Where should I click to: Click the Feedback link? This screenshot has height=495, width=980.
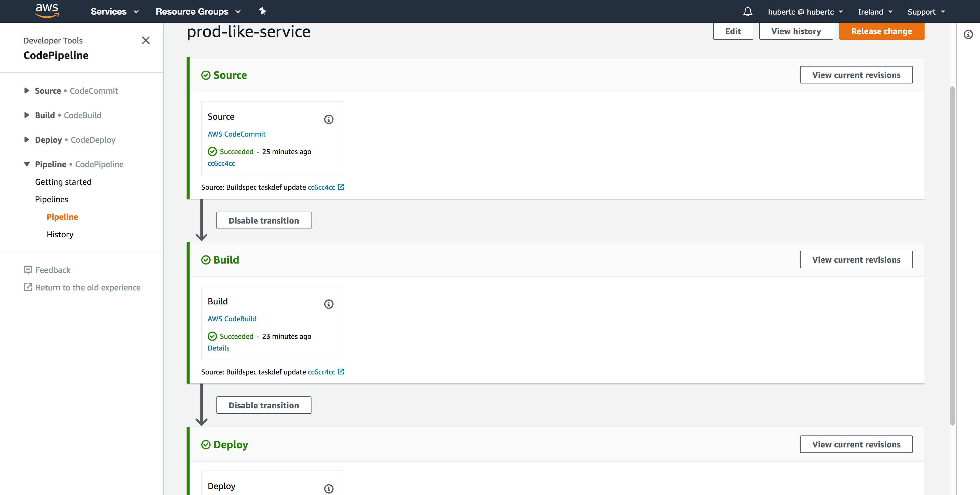53,270
